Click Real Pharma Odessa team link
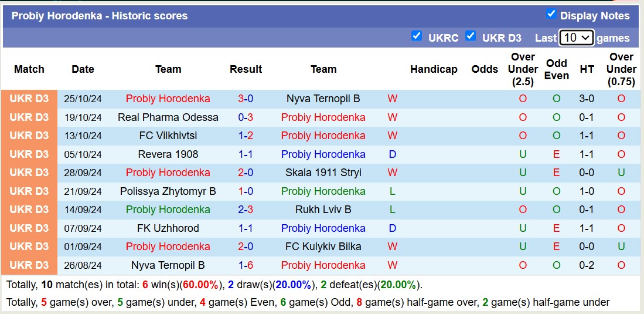 coord(168,117)
